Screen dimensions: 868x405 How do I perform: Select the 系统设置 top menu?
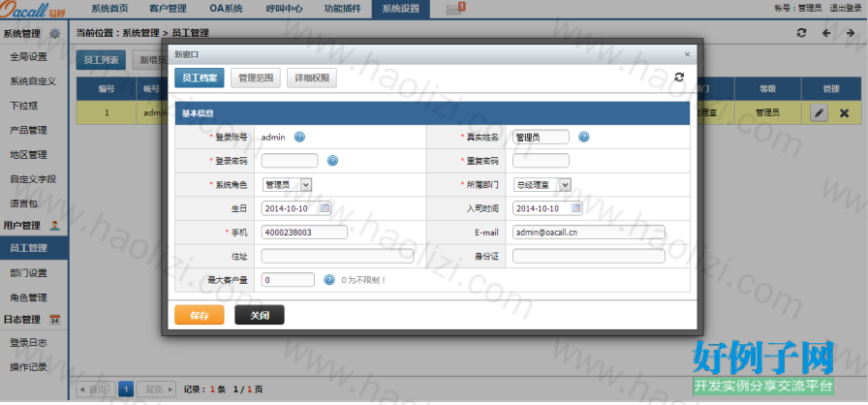click(401, 9)
